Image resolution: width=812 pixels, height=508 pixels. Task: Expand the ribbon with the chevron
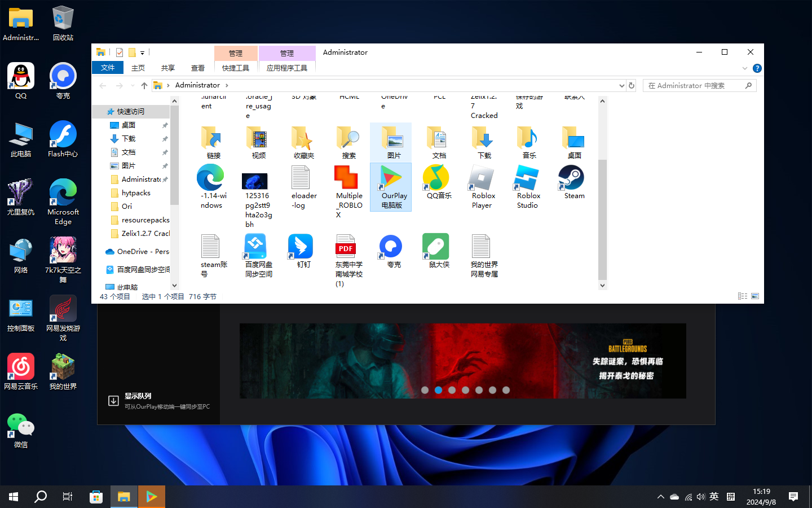pyautogui.click(x=745, y=68)
